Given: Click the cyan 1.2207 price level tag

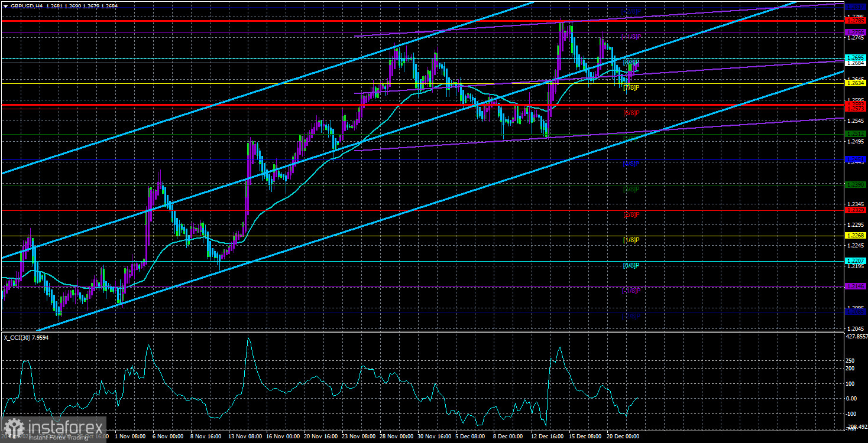Looking at the screenshot, I should click(856, 260).
